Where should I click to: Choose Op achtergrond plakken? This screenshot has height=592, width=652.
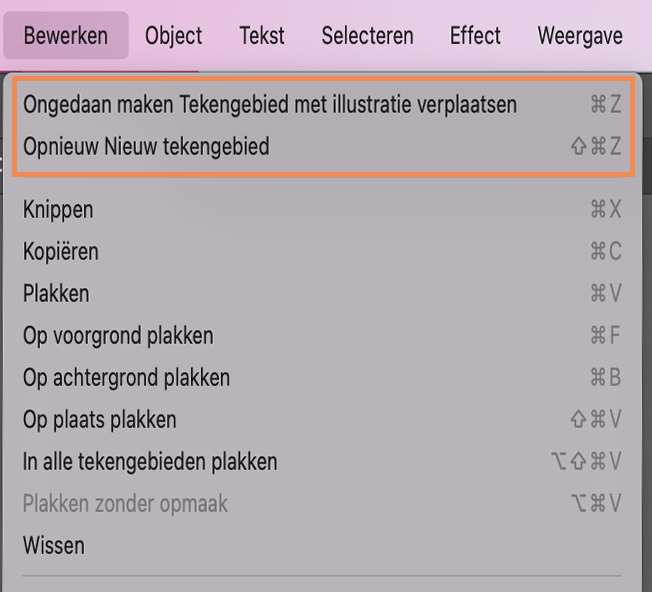click(126, 378)
